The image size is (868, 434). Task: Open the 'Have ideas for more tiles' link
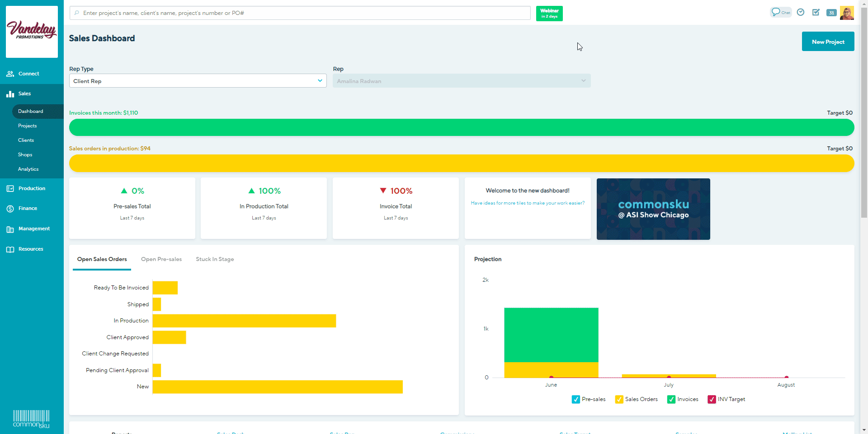point(527,203)
